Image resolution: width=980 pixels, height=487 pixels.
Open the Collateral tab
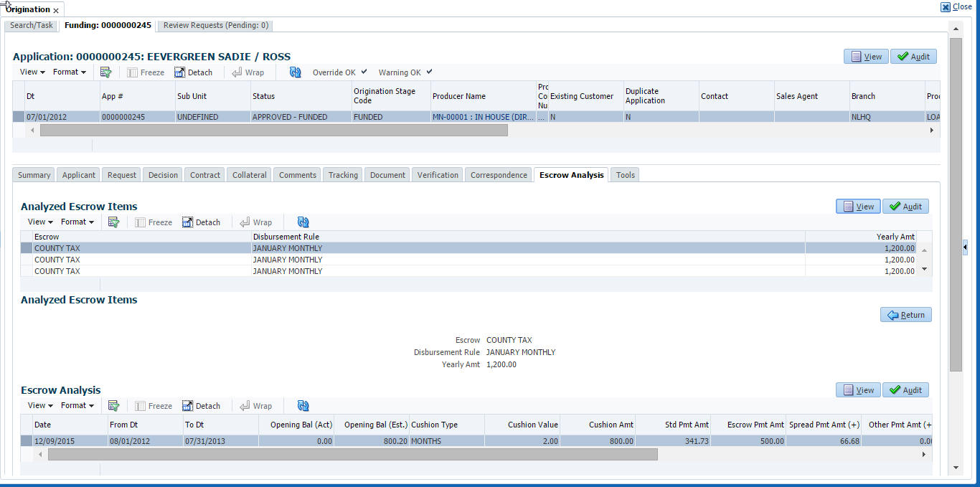[x=250, y=175]
